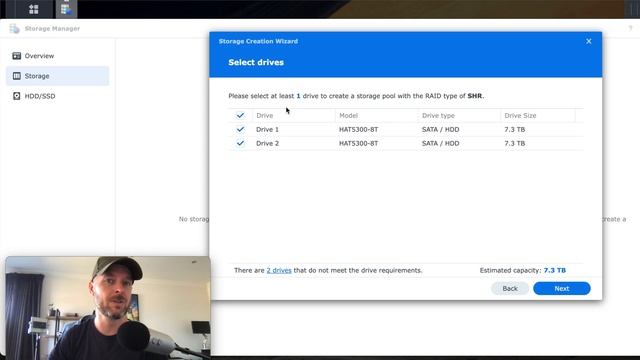The height and width of the screenshot is (360, 640).
Task: Click the 'Select drives' heading
Action: pyautogui.click(x=256, y=62)
